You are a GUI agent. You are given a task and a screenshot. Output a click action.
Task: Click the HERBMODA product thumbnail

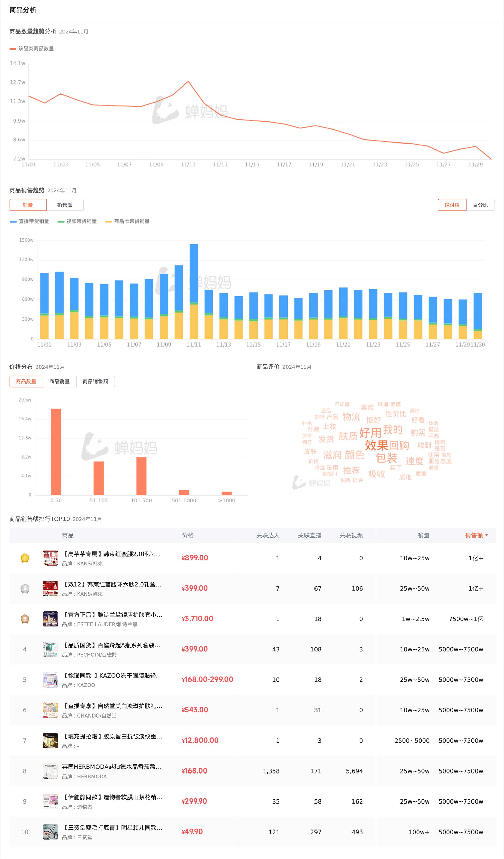coord(50,771)
